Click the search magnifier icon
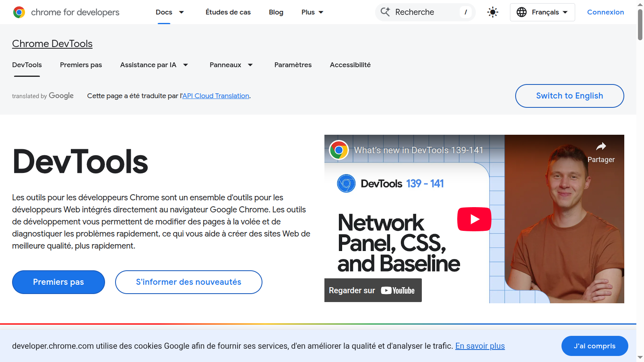644x362 pixels. [x=385, y=12]
